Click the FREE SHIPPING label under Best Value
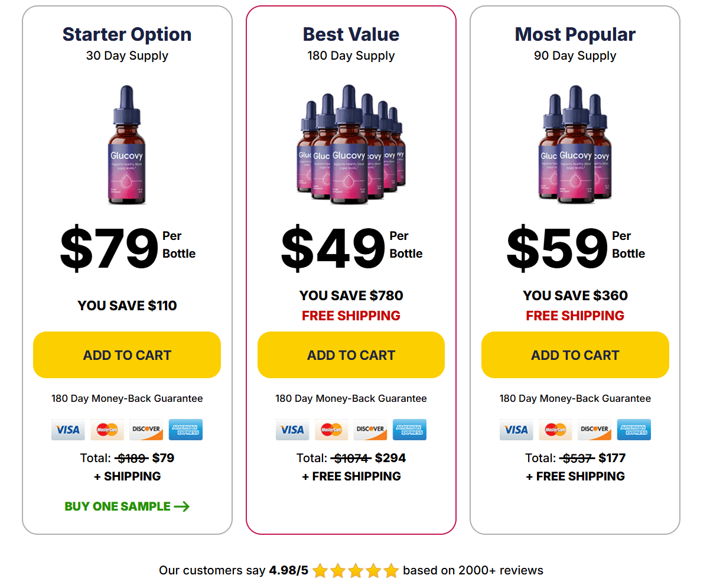Screen dimensions: 710x588 351,316
